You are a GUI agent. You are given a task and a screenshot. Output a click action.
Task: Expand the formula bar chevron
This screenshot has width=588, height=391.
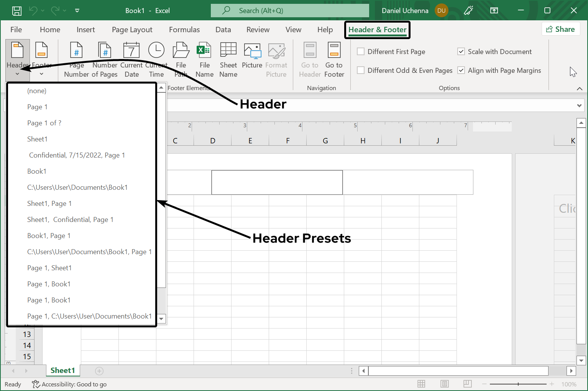[579, 106]
